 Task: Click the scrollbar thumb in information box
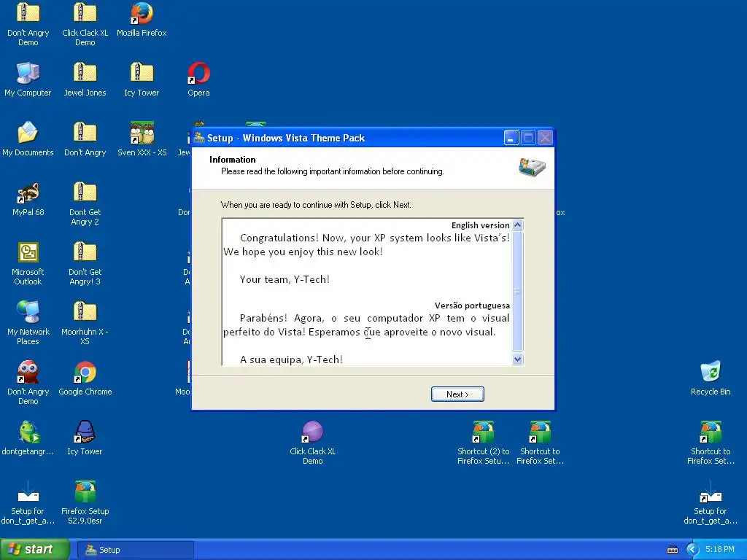pyautogui.click(x=517, y=291)
